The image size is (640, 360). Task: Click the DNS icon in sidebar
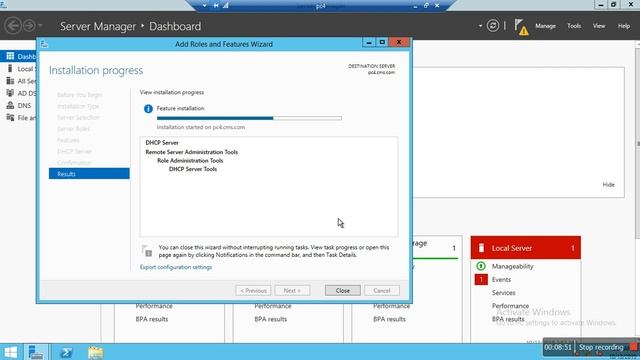(10, 105)
